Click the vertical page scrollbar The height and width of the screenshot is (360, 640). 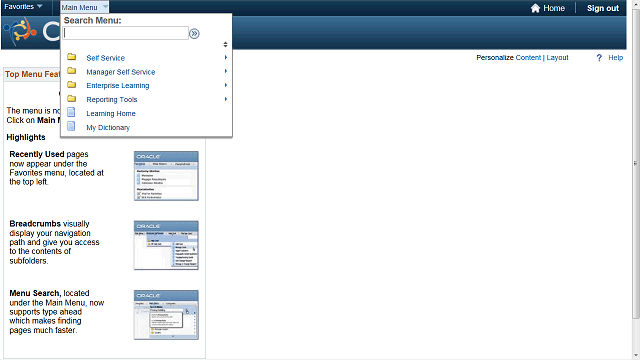[x=636, y=163]
